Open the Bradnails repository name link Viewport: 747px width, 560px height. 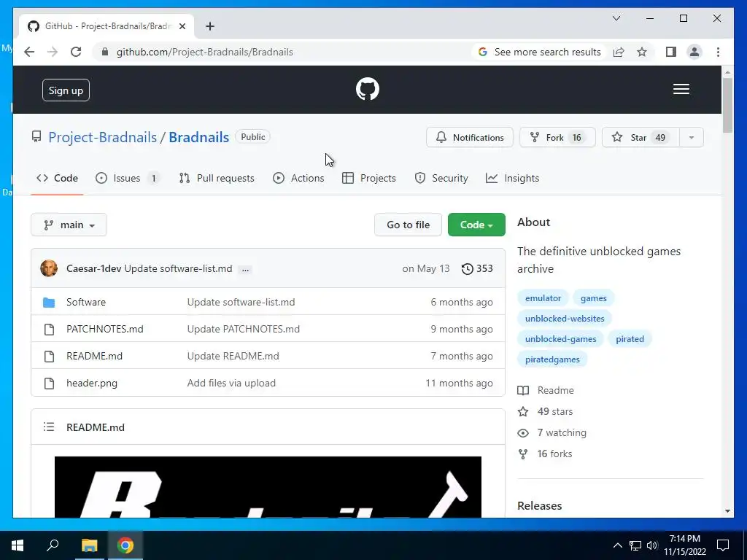point(198,137)
